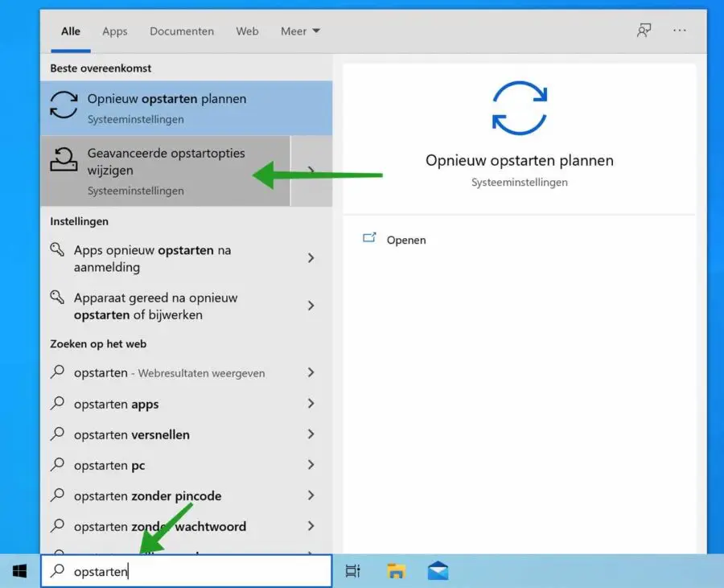Click the settings-search icon beside Apparaat gereed
724x588 pixels.
click(x=57, y=298)
